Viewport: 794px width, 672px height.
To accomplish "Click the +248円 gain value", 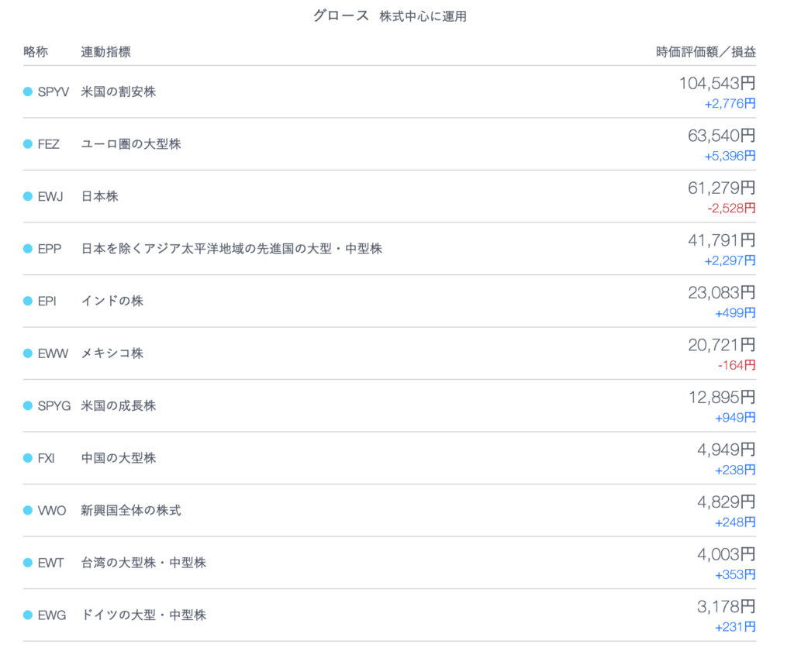I will [735, 522].
